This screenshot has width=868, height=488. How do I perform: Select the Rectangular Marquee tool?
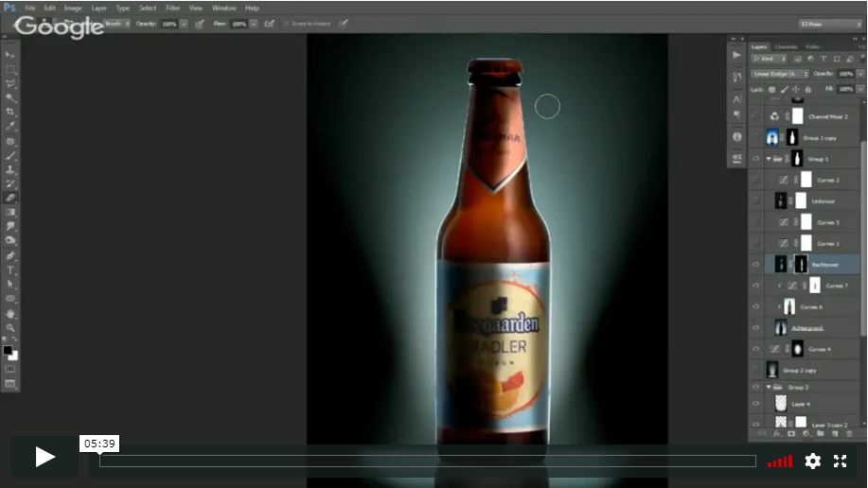click(10, 70)
